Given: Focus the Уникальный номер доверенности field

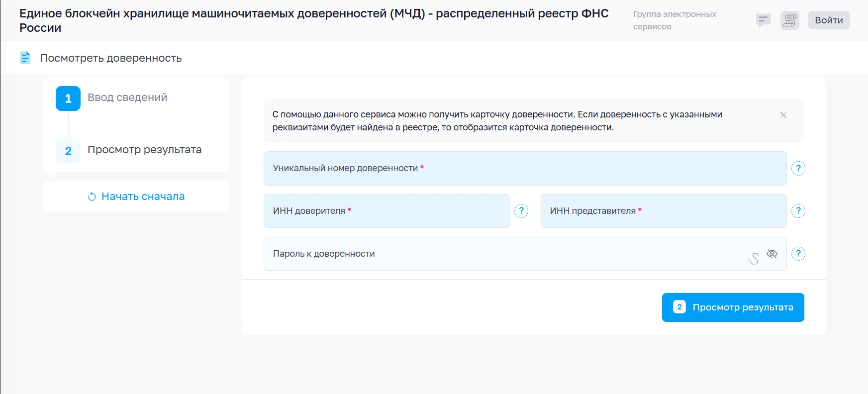Looking at the screenshot, I should coord(525,168).
